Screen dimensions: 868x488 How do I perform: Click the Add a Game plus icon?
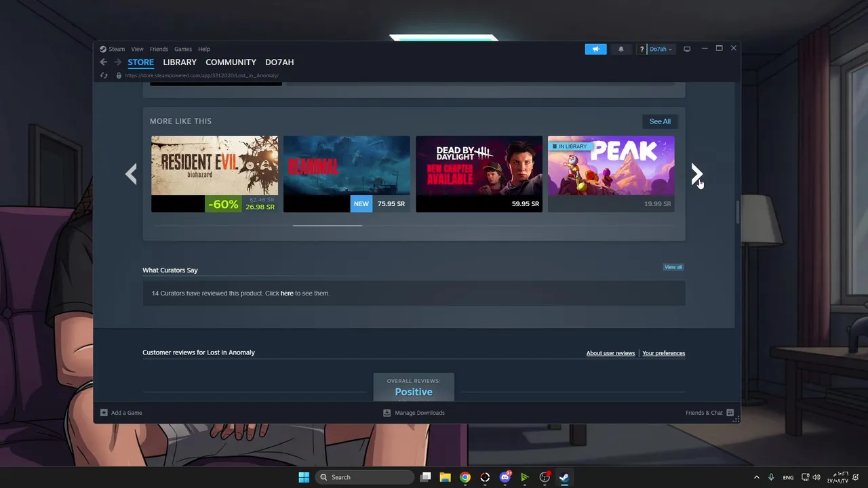coord(104,413)
